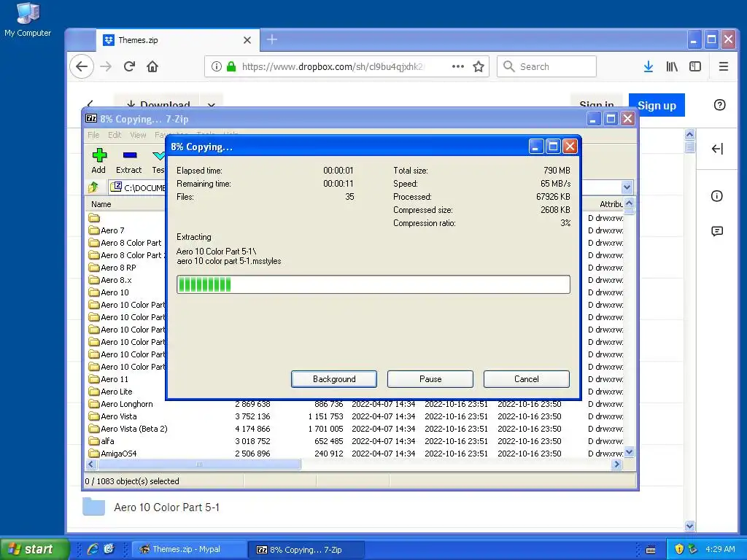Launch Internet Explorer from quick launch
The image size is (747, 560).
(x=93, y=549)
